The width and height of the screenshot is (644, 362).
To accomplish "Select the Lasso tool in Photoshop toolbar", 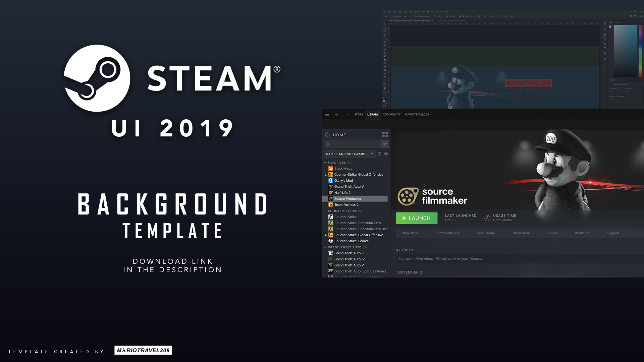I will pyautogui.click(x=385, y=31).
